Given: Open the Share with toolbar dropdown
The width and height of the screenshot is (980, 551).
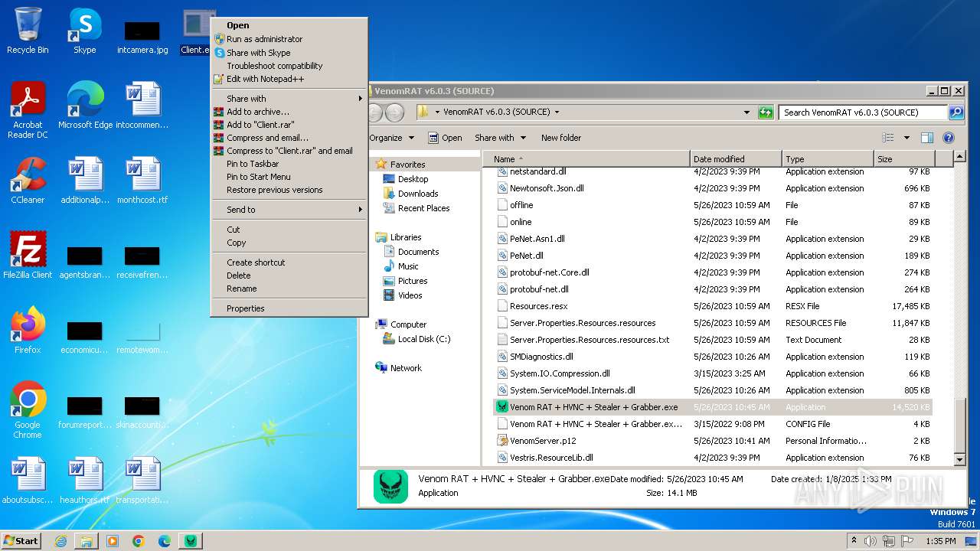Looking at the screenshot, I should pos(500,138).
